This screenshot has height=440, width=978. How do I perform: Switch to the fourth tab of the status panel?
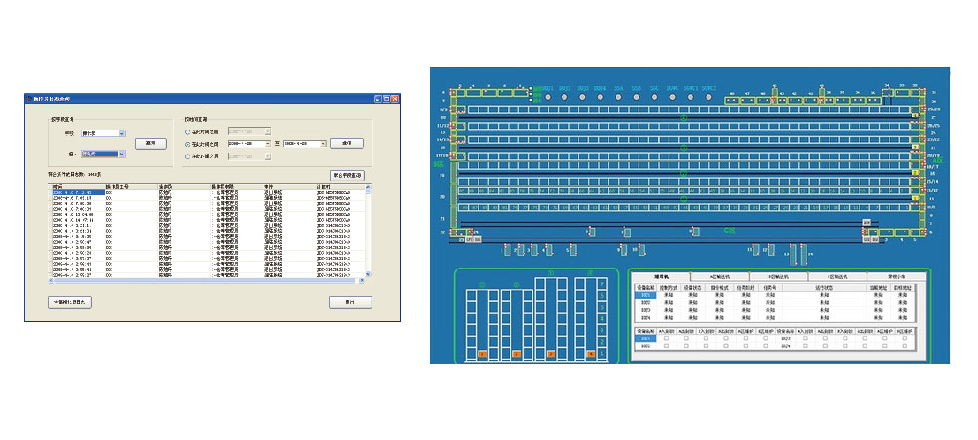pyautogui.click(x=837, y=276)
